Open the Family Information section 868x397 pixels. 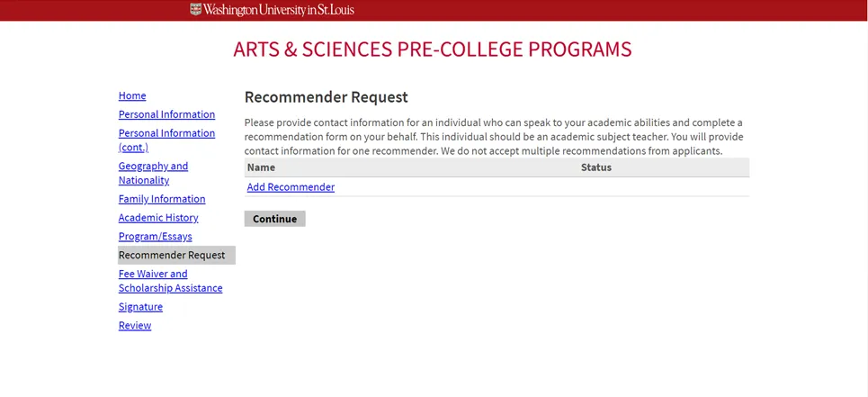pyautogui.click(x=162, y=199)
